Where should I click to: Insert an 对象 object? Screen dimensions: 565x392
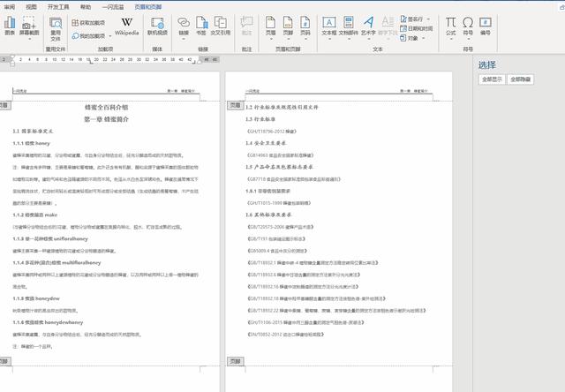[410, 38]
